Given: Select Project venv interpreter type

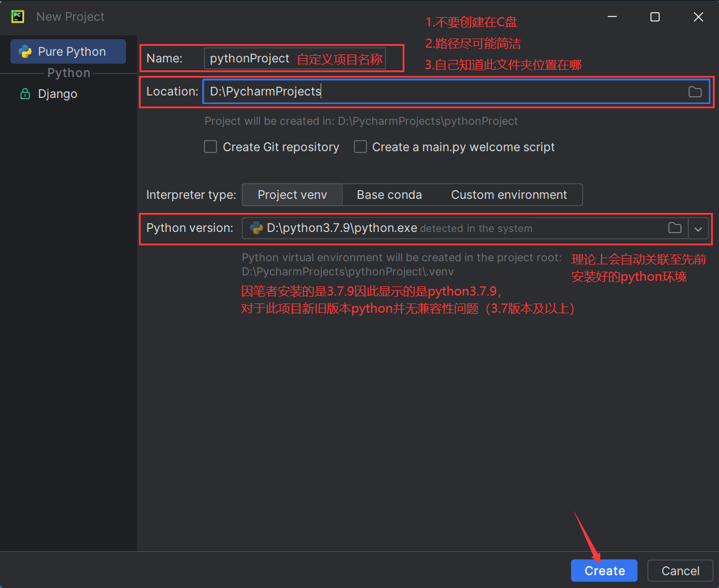Looking at the screenshot, I should click(x=292, y=195).
